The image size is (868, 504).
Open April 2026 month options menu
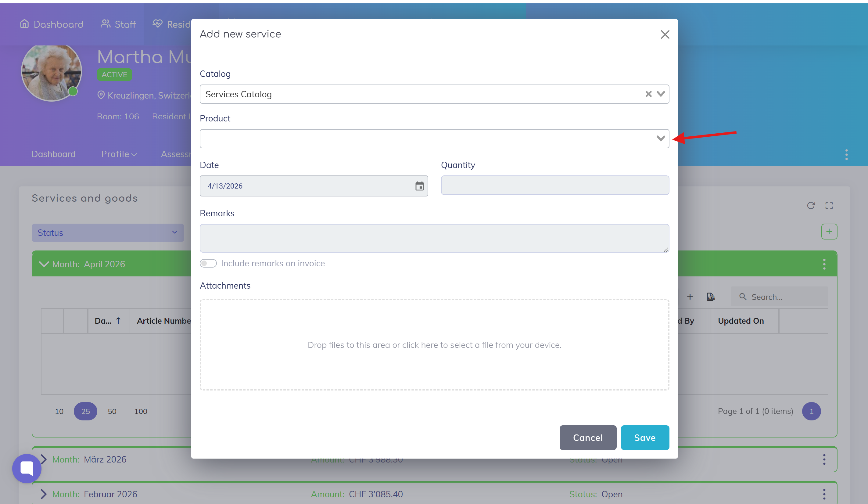click(x=824, y=264)
